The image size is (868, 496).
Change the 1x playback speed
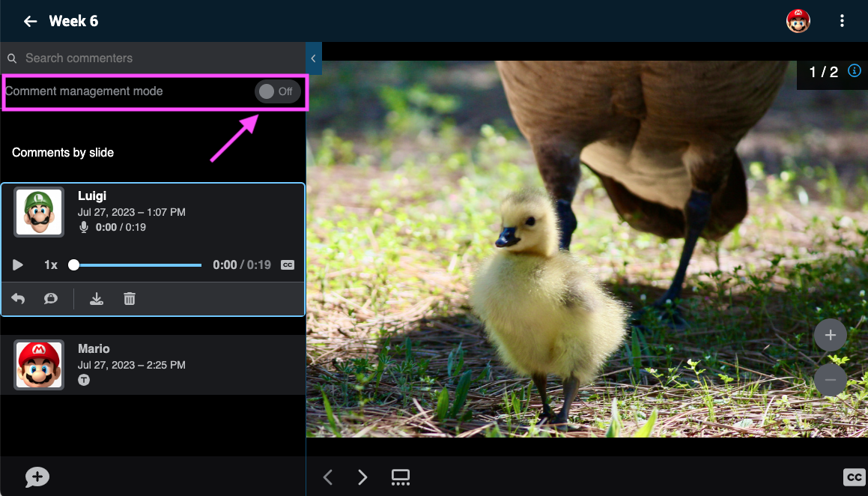(51, 264)
